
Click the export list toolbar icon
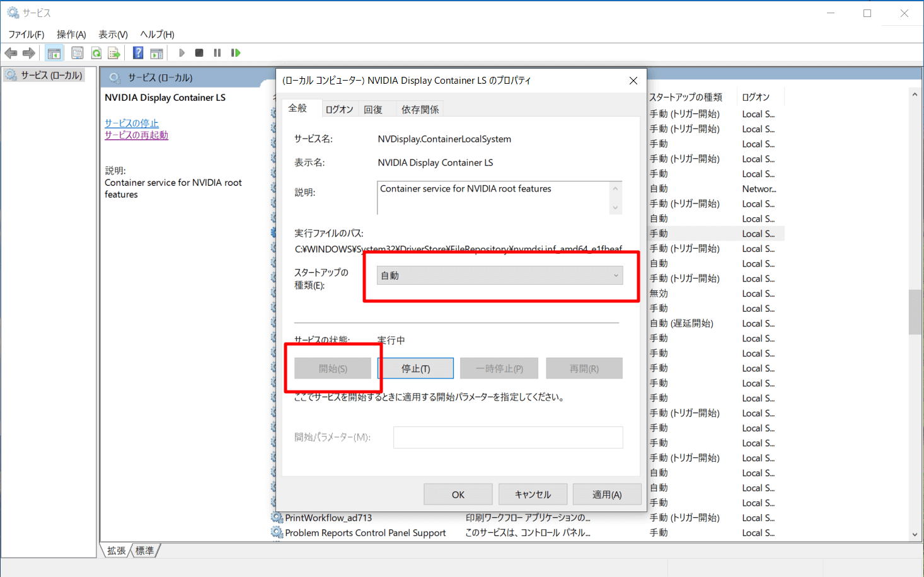tap(114, 52)
